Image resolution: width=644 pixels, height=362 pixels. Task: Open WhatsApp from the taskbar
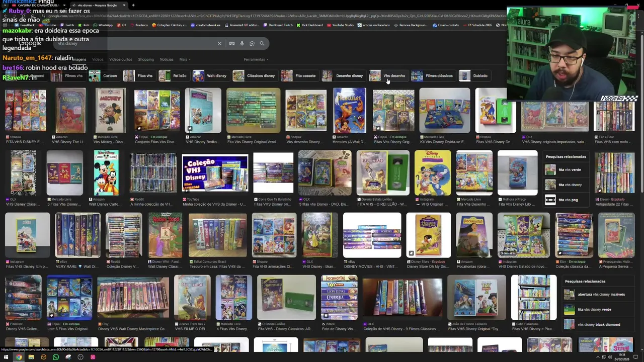point(56,357)
